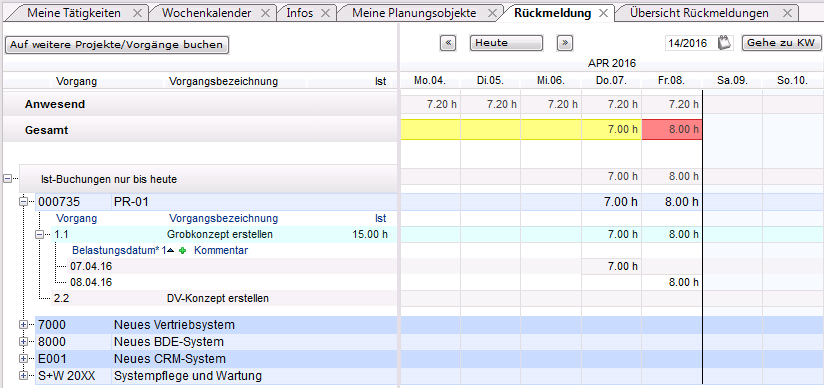Click the Mi.06. day column header

tap(551, 81)
